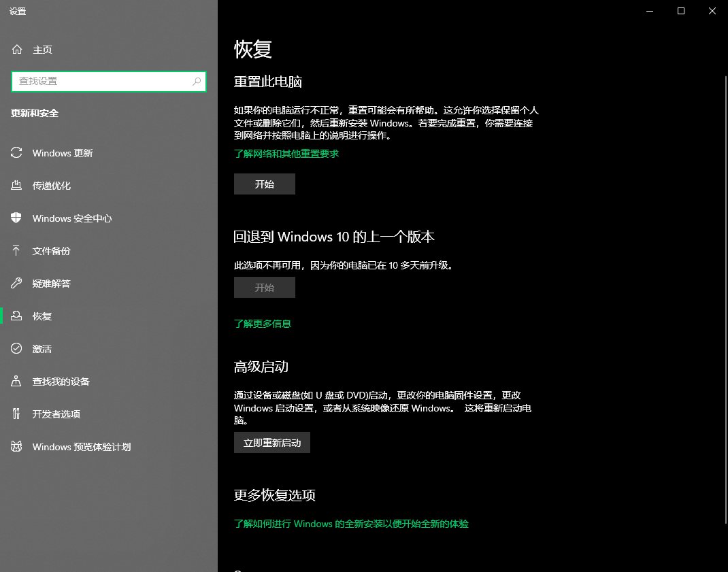Open link 了解网络和其他重置要求
The image size is (728, 572).
286,154
